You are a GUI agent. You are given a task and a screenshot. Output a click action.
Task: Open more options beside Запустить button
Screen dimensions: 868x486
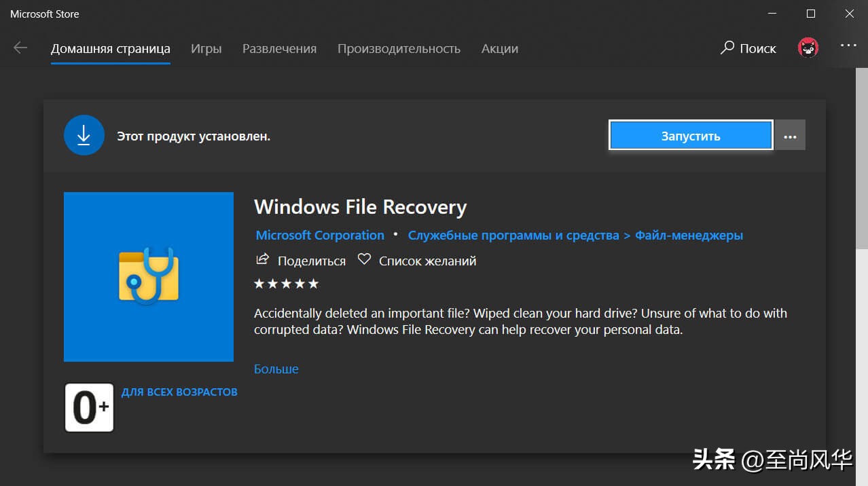pos(790,135)
